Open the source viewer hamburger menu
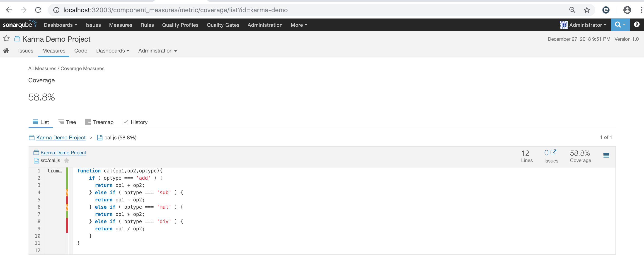This screenshot has width=644, height=277. [x=606, y=155]
